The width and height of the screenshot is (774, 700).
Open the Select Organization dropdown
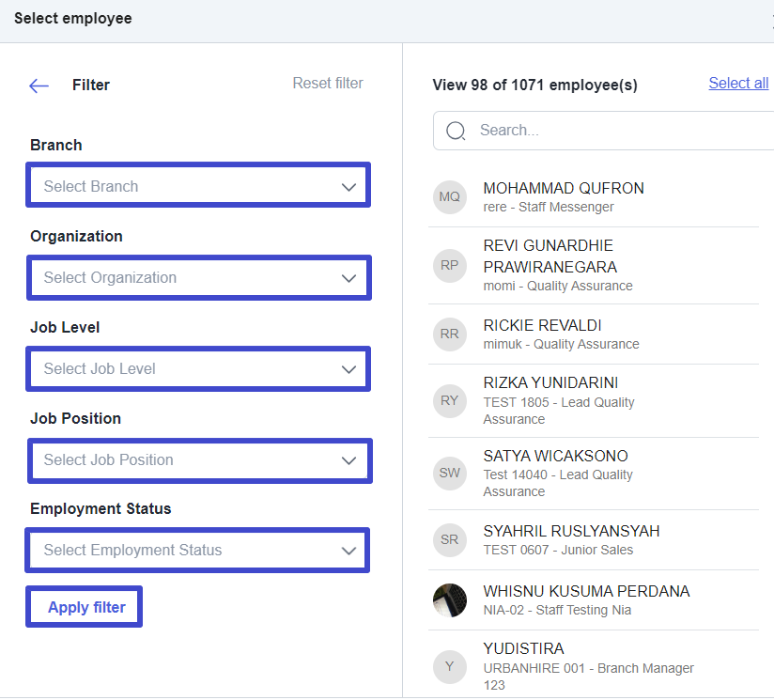pyautogui.click(x=198, y=277)
